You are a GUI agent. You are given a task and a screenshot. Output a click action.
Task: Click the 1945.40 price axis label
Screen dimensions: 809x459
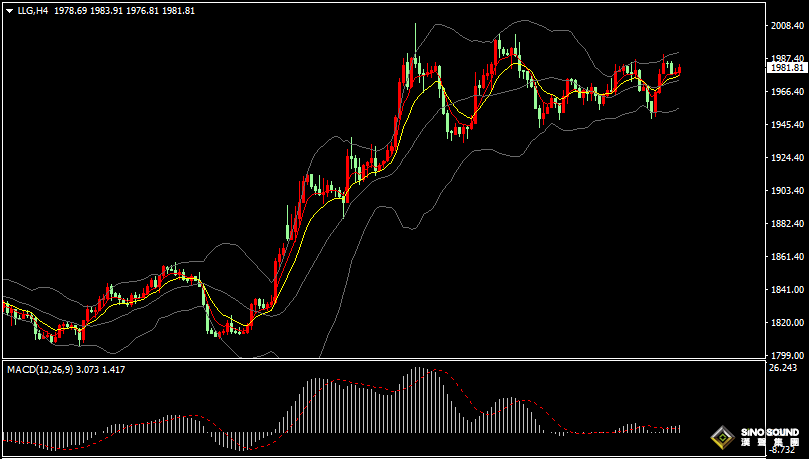786,125
